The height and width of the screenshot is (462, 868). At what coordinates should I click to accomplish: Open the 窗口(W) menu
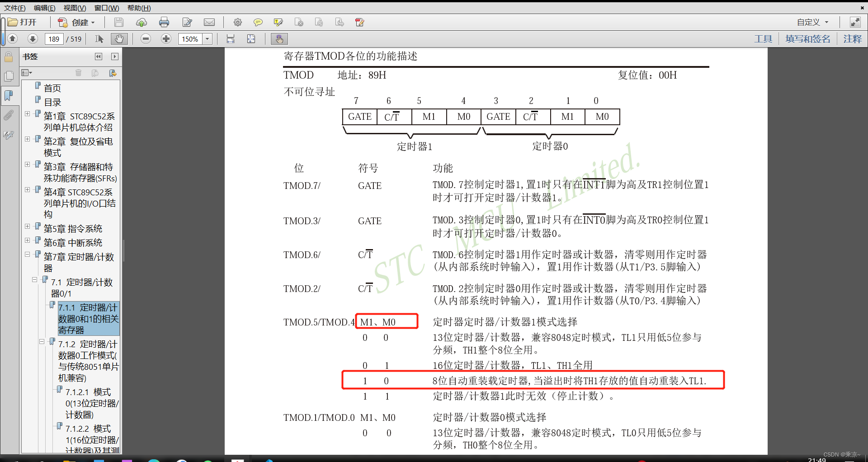107,8
